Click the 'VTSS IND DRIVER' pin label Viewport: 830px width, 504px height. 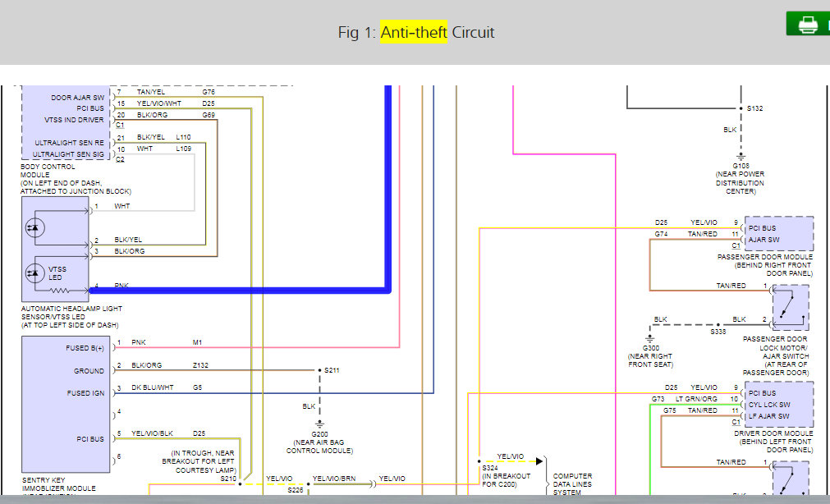tap(74, 120)
